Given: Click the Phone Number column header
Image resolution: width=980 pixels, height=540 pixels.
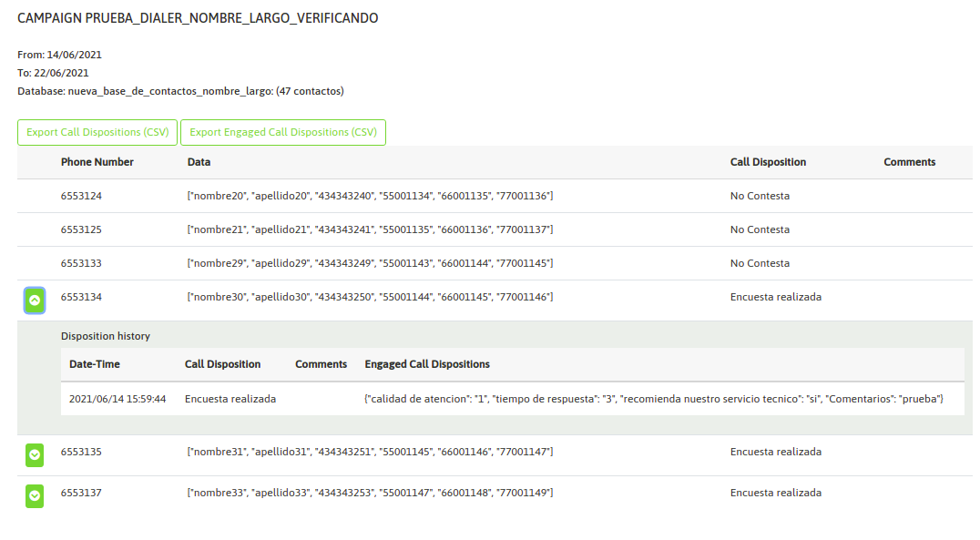Looking at the screenshot, I should pyautogui.click(x=97, y=162).
